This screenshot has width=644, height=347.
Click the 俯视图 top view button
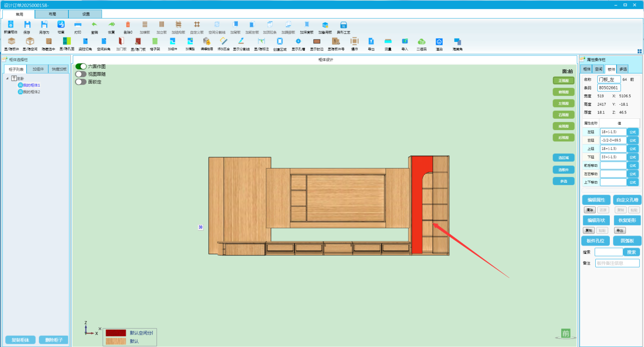tap(563, 92)
